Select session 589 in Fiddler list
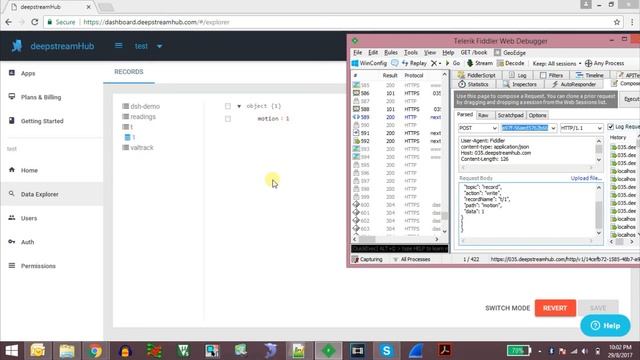Viewport: 640px width, 360px height. pos(398,117)
